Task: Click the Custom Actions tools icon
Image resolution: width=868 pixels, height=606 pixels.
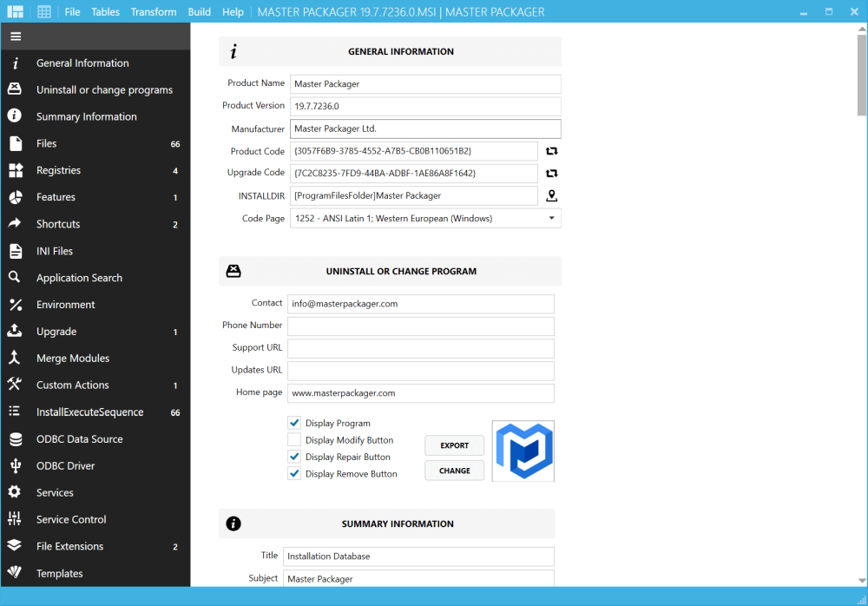Action: pyautogui.click(x=15, y=384)
